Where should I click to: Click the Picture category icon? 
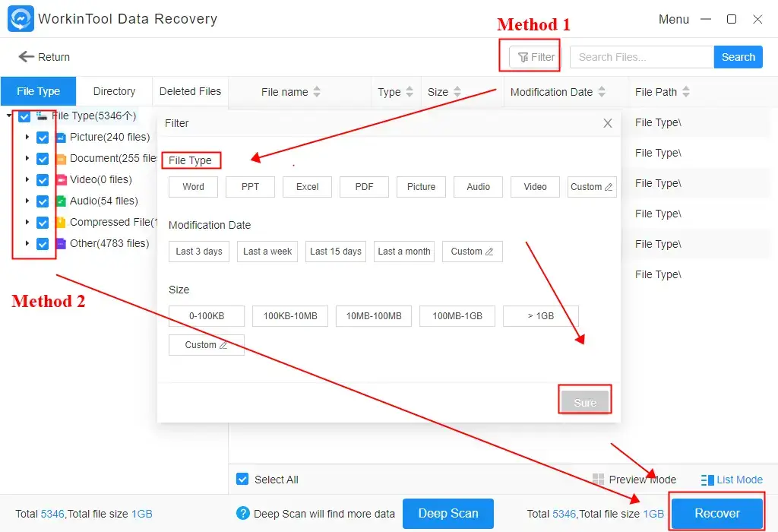click(61, 138)
